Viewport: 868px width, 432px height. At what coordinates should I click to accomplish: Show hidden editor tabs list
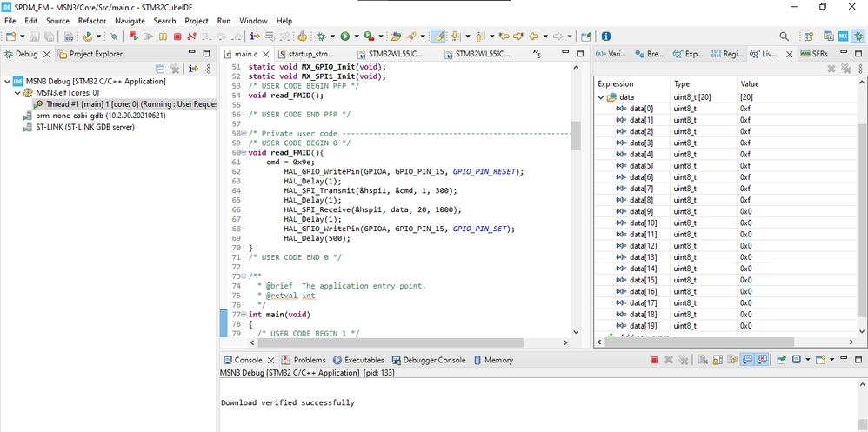coord(537,53)
